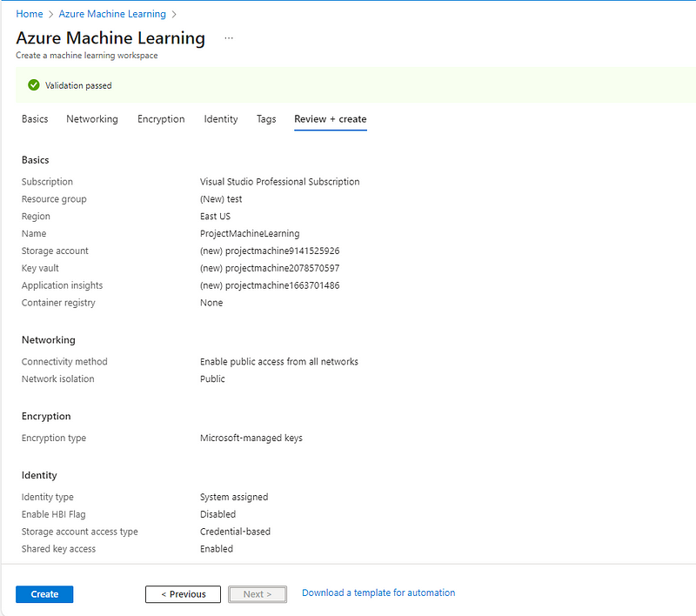The width and height of the screenshot is (696, 616).
Task: Click the 'Enable HBI Flag' field label
Action: [x=53, y=514]
